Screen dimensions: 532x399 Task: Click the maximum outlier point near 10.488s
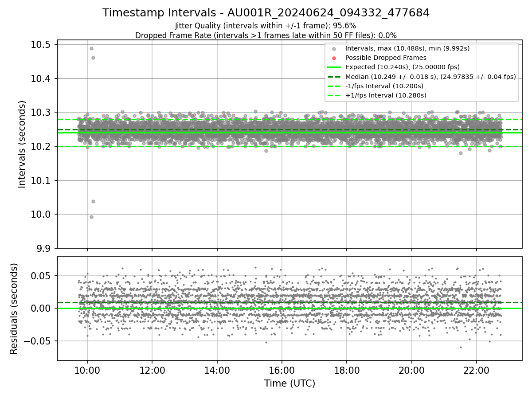pyautogui.click(x=91, y=48)
